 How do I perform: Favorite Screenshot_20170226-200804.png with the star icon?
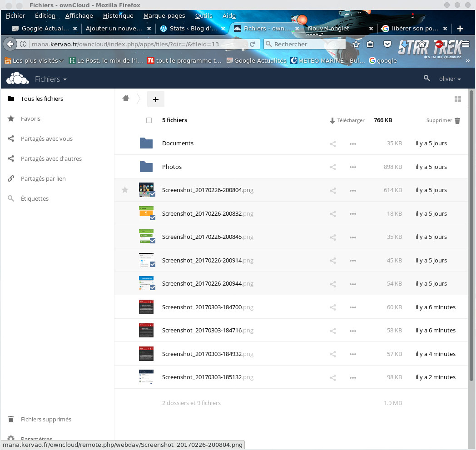125,190
